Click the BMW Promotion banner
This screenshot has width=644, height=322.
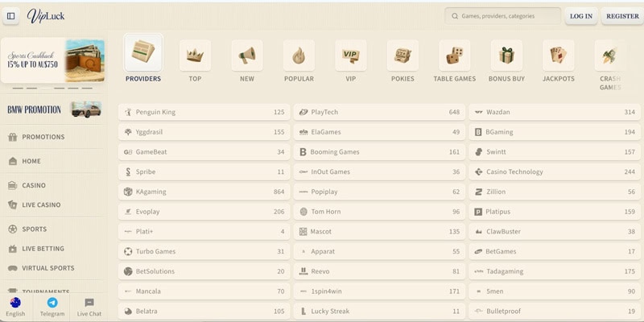click(x=53, y=109)
